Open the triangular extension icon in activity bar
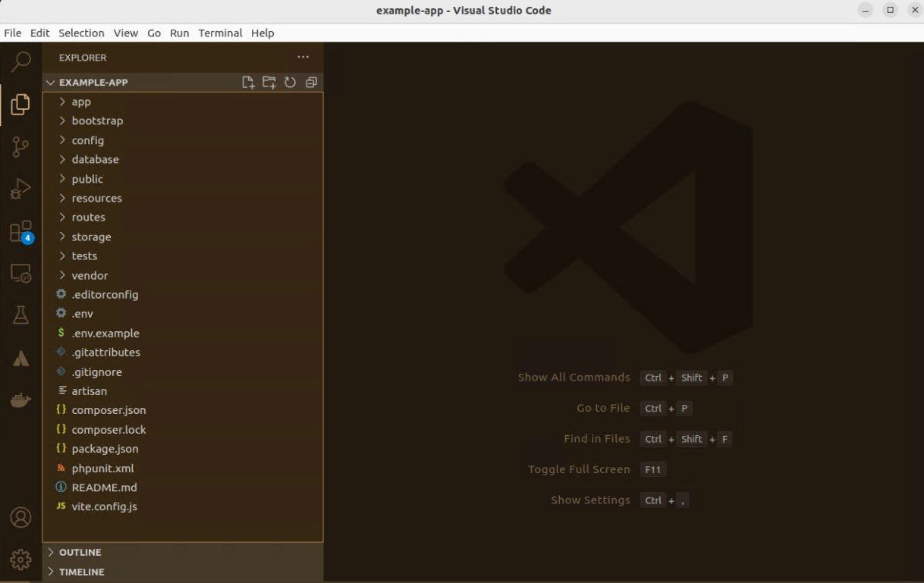Viewport: 924px width, 583px height. click(x=21, y=358)
